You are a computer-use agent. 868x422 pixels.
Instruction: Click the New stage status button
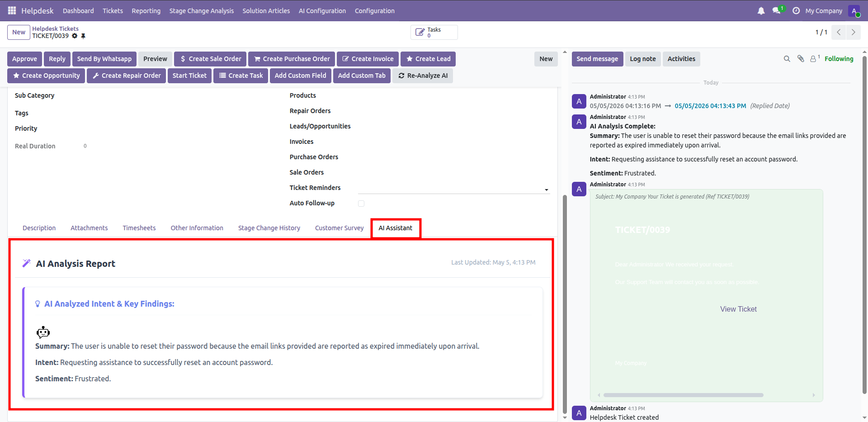click(x=546, y=59)
